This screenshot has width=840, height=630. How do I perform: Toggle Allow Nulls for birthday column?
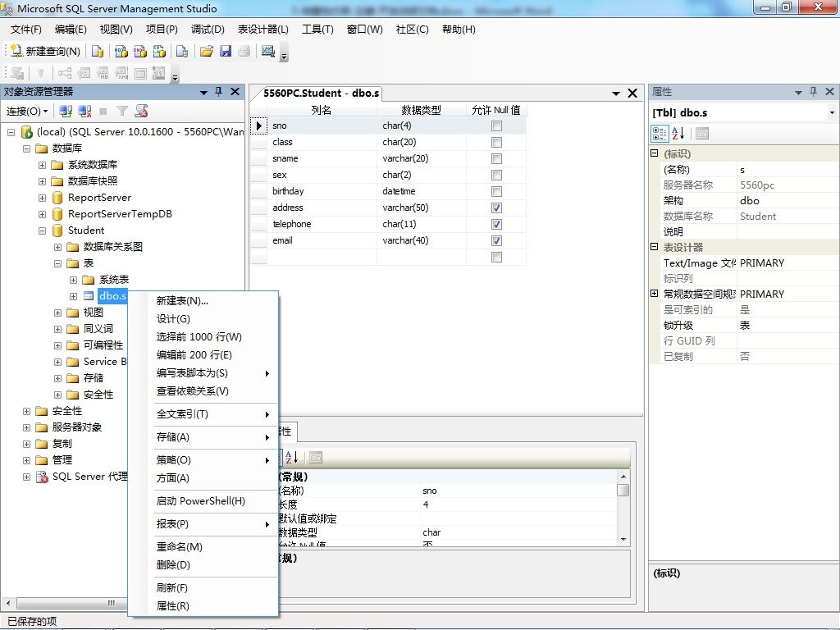click(x=496, y=191)
